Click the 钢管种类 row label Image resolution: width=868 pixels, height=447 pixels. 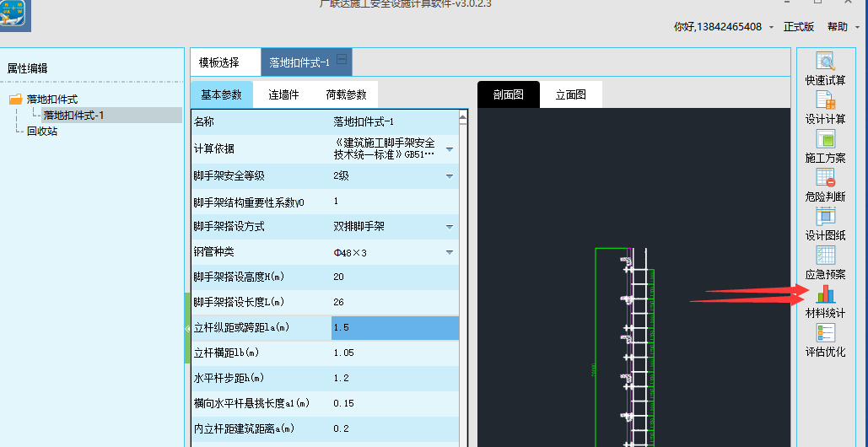point(213,252)
